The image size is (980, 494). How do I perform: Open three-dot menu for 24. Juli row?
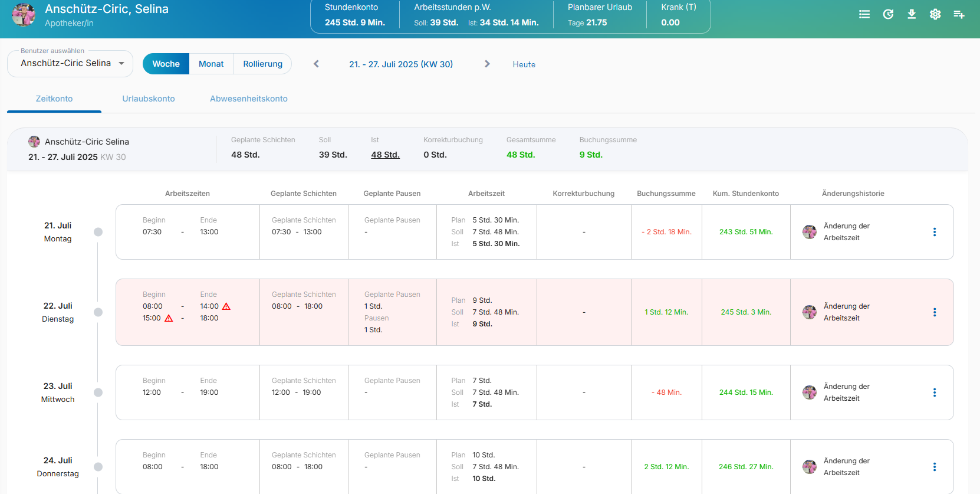coord(935,467)
